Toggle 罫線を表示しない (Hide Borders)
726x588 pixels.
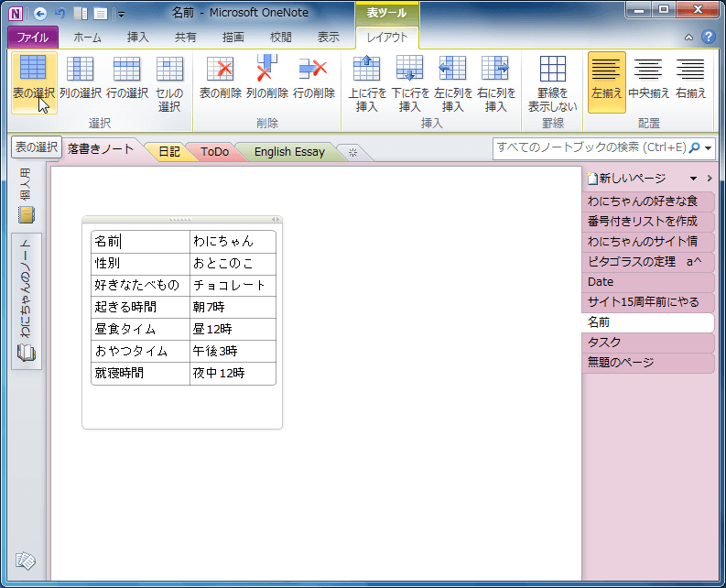point(552,82)
